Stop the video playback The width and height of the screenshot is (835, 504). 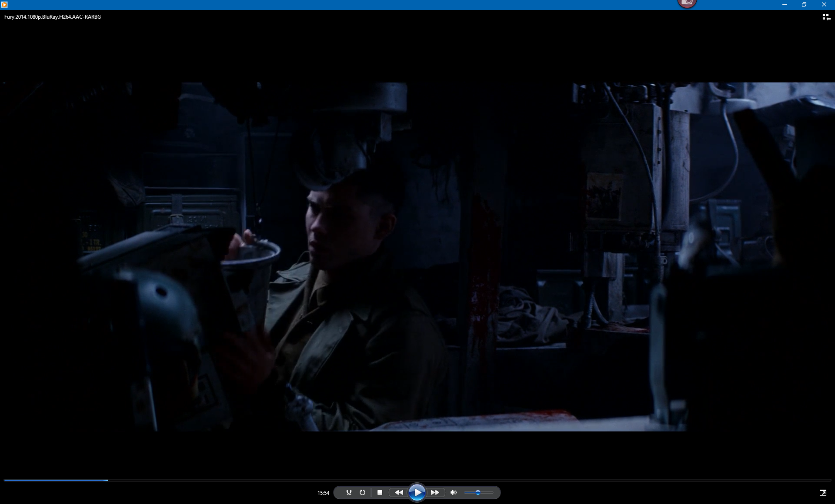click(x=380, y=492)
